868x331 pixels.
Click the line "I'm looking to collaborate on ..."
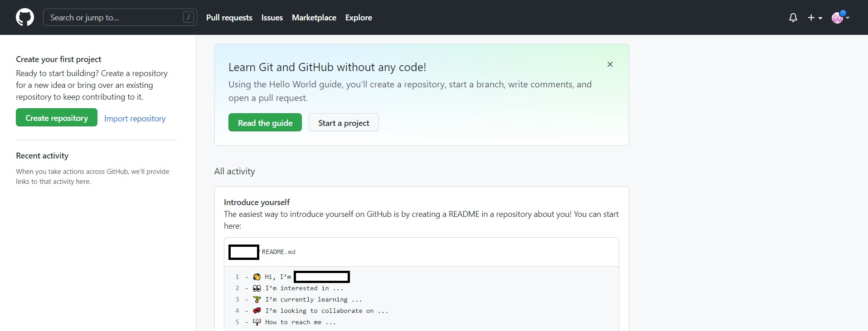click(x=327, y=311)
